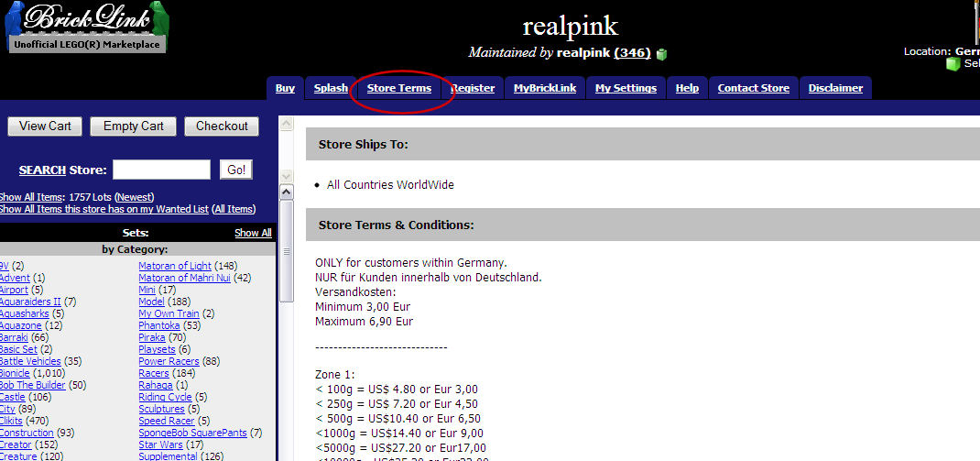Click the Go! search button
Screen dimensions: 980x461
click(236, 170)
